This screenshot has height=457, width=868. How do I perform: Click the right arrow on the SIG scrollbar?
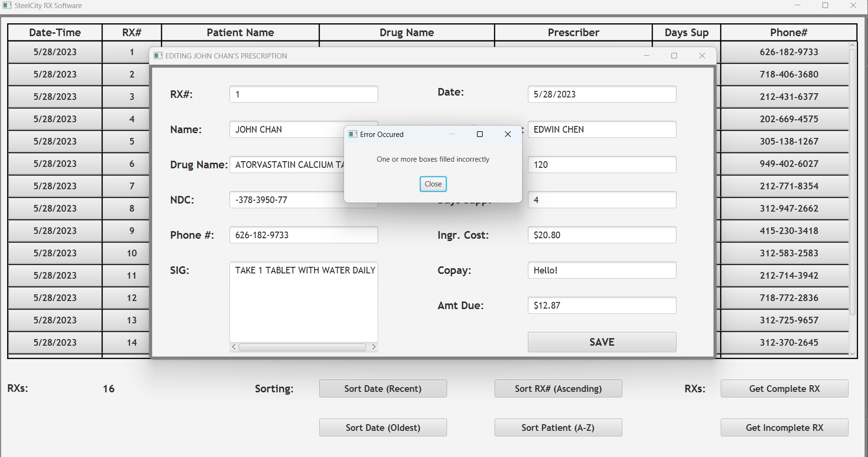click(374, 347)
